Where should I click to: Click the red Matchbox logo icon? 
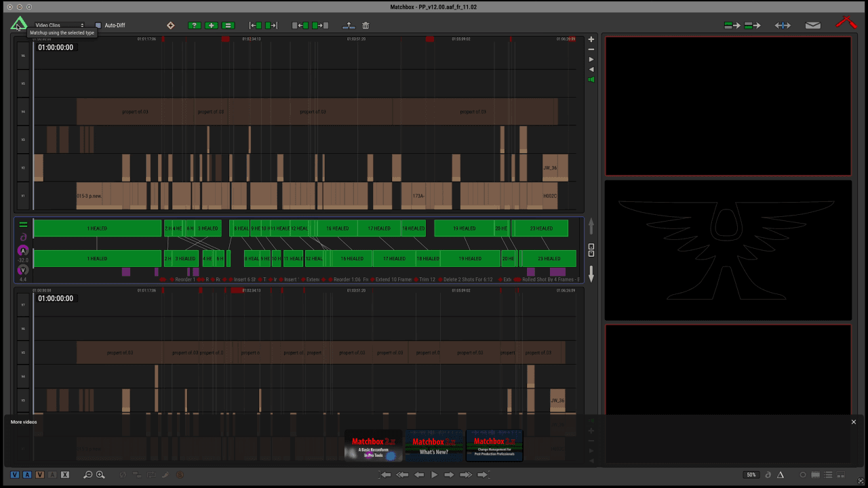[846, 22]
